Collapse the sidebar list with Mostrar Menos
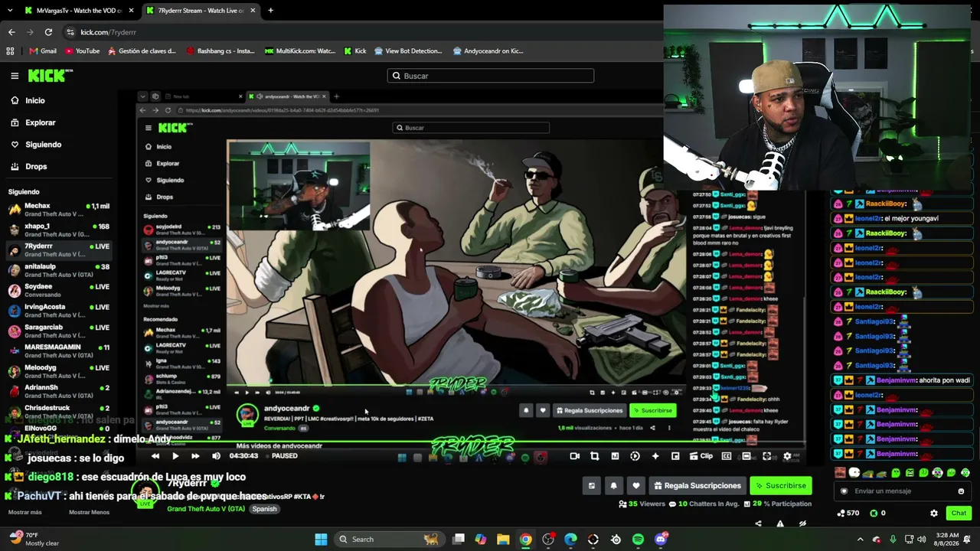Viewport: 980px width, 551px height. coord(89,513)
